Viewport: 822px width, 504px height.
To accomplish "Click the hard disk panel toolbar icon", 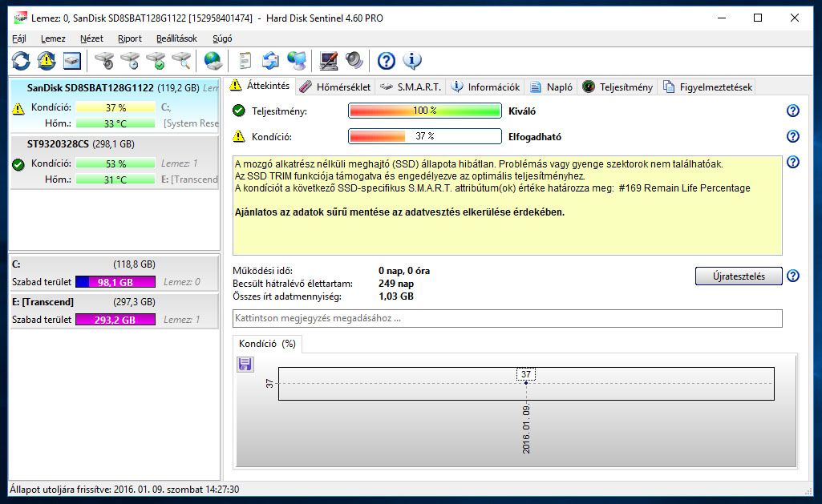I will click(x=72, y=61).
